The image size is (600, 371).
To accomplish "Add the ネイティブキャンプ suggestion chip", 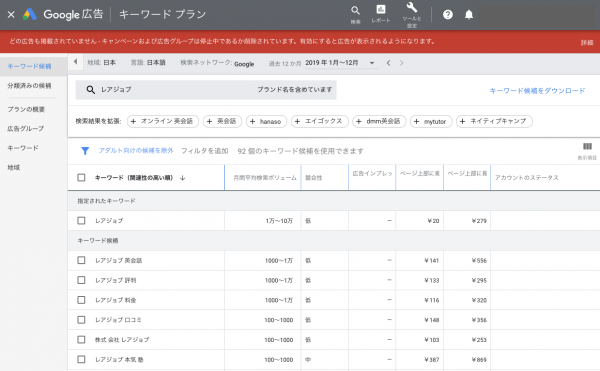I will 494,121.
